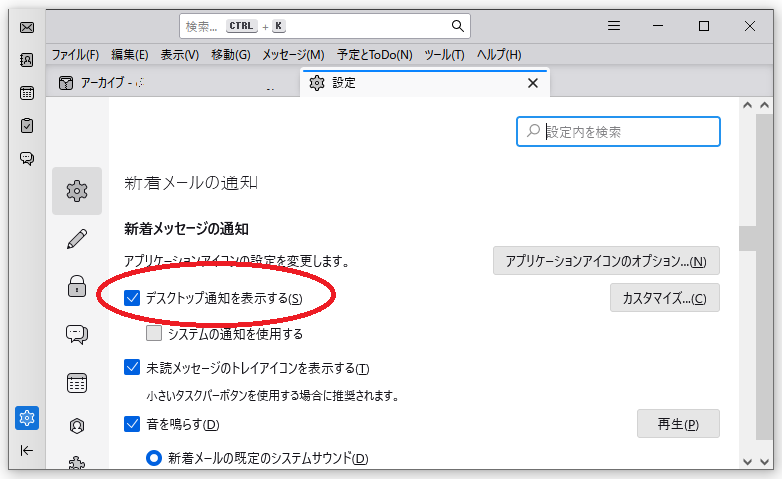This screenshot has width=782, height=479.
Task: Click カスタマイズ(C) button
Action: click(664, 298)
